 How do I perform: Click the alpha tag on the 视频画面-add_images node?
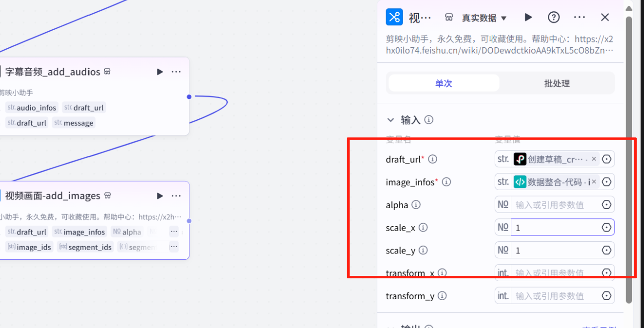tap(127, 232)
